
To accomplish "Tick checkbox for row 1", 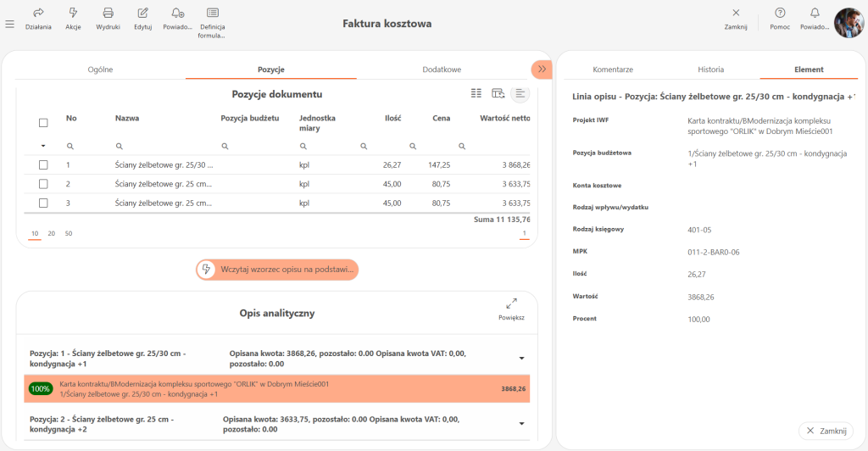I will click(43, 165).
